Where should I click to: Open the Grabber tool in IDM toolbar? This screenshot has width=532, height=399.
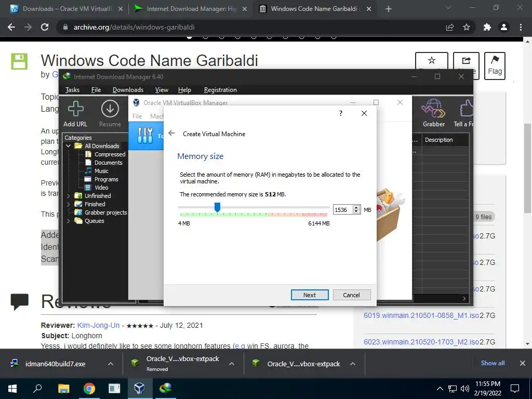[x=433, y=113]
